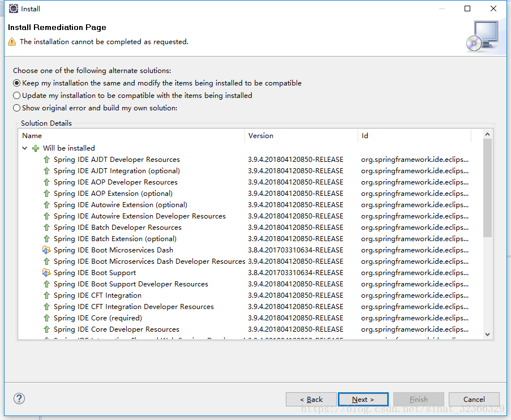Open help via the question mark icon
Screen dimensions: 511x420
click(19, 398)
